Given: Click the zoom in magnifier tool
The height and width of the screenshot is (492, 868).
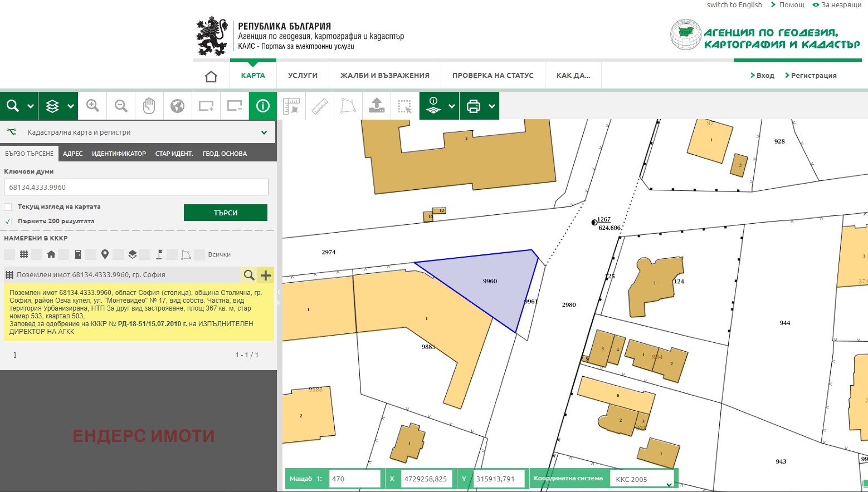Looking at the screenshot, I should click(x=92, y=106).
